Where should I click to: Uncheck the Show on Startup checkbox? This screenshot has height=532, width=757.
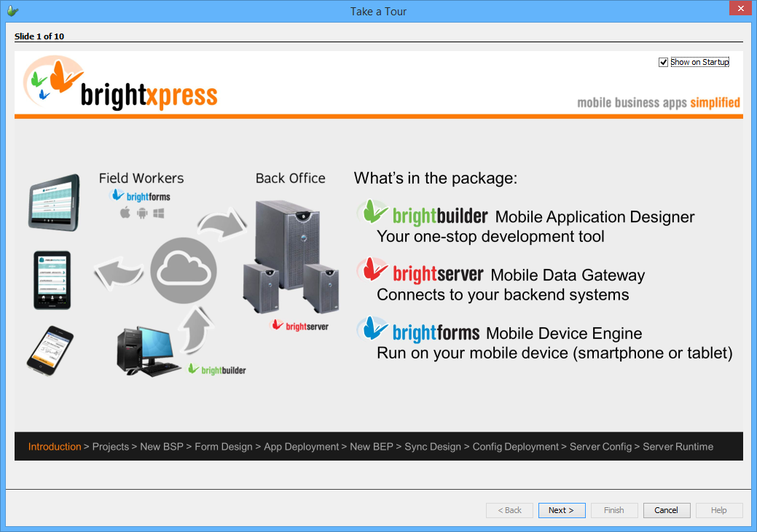(663, 62)
